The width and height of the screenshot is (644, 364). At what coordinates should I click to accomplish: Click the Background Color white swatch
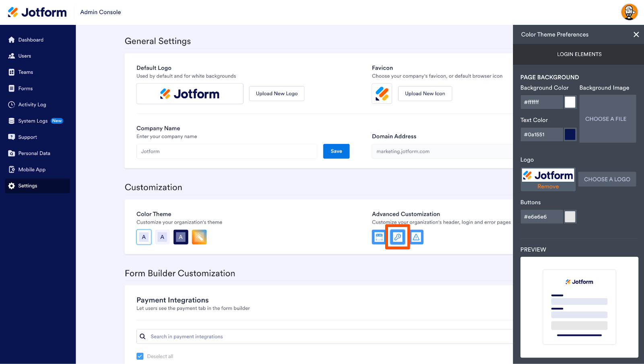tap(570, 102)
